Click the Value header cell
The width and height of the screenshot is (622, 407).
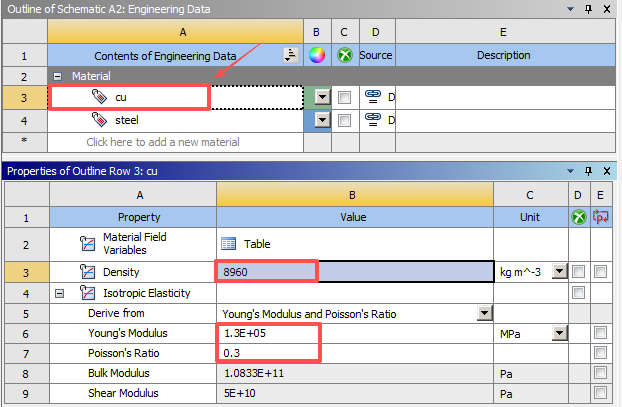point(355,217)
